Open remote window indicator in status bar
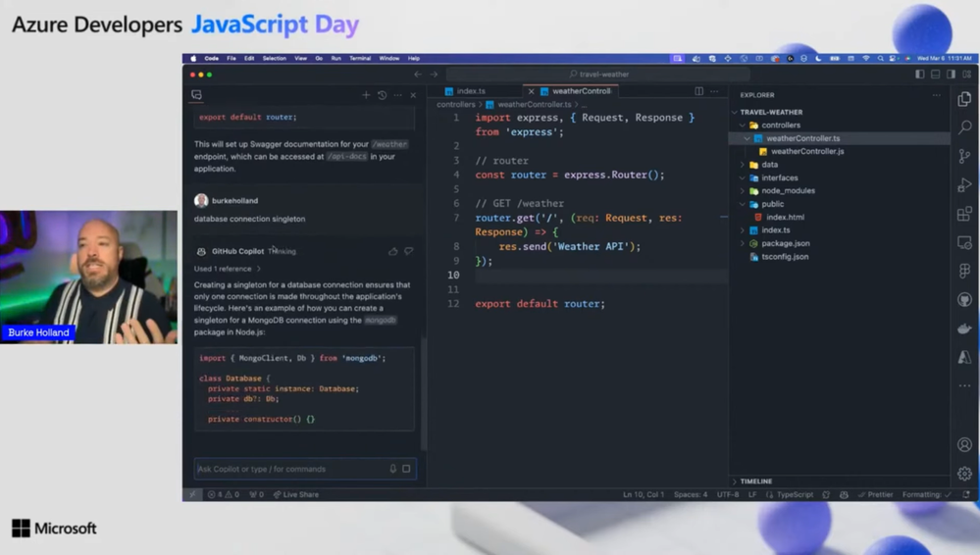 [192, 494]
